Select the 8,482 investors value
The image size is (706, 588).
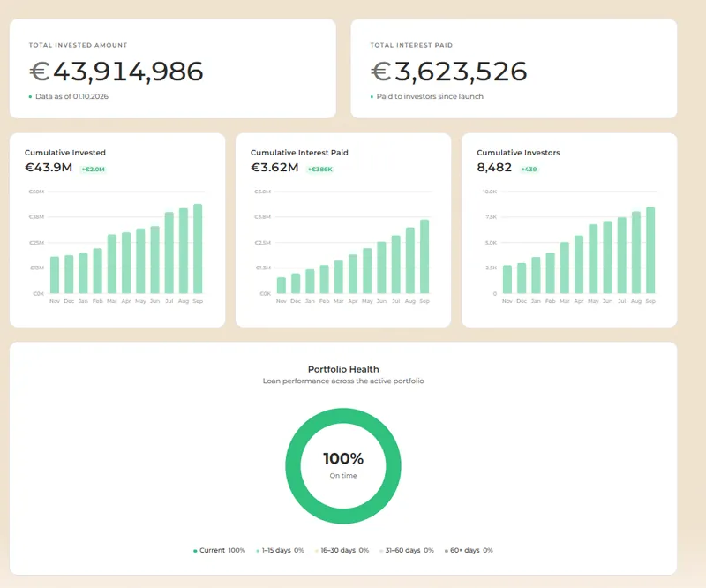pos(494,167)
